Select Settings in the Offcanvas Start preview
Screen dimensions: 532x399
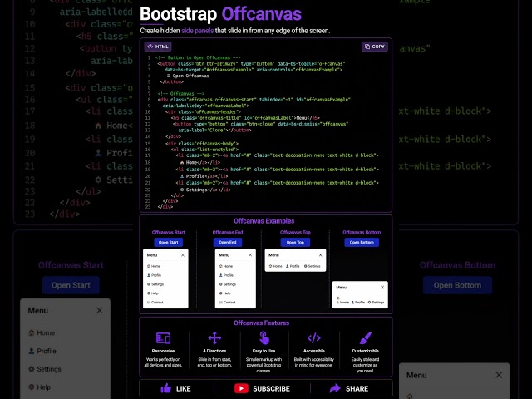[x=155, y=284]
